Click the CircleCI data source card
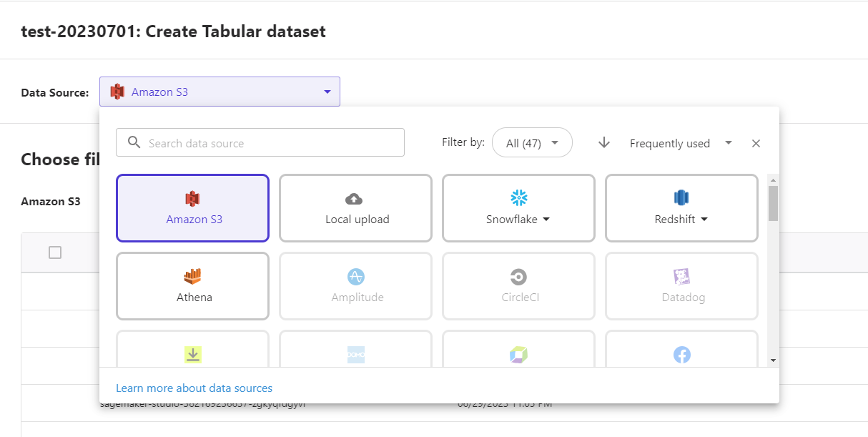This screenshot has width=868, height=437. (518, 286)
